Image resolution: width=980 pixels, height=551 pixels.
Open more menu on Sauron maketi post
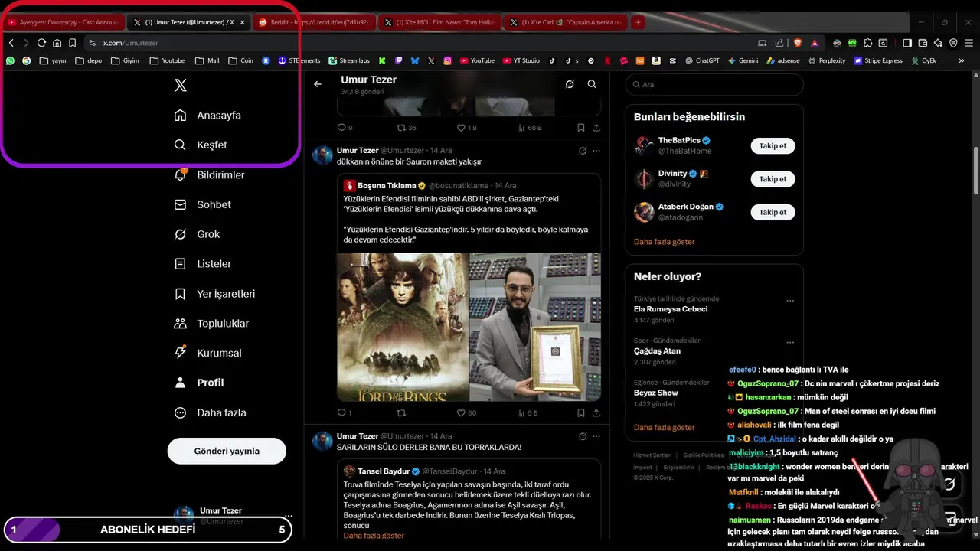(x=596, y=151)
